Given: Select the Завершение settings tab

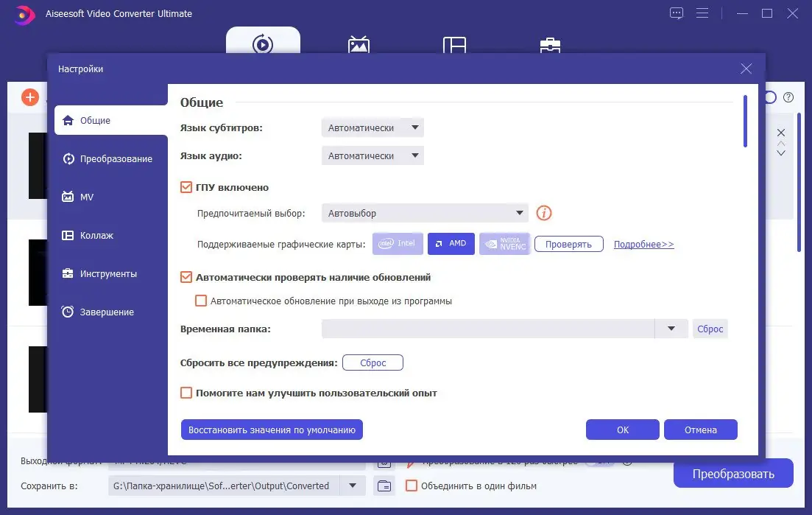Looking at the screenshot, I should 111,312.
